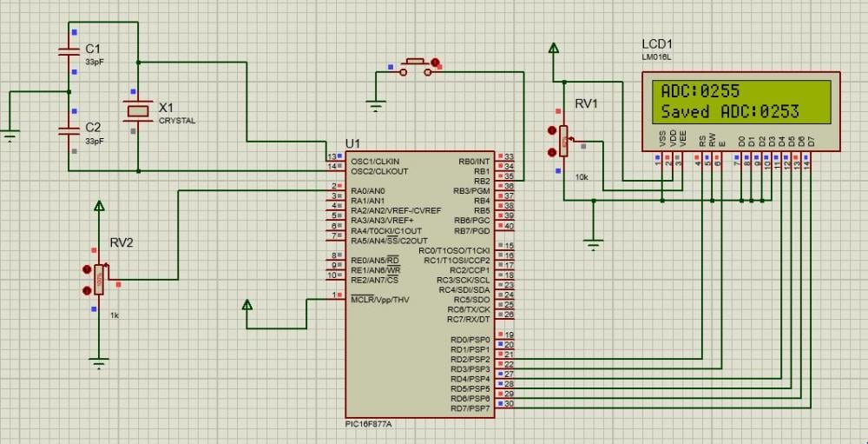
Task: Select the RV1 potentiometer resistor body
Action: pos(564,141)
